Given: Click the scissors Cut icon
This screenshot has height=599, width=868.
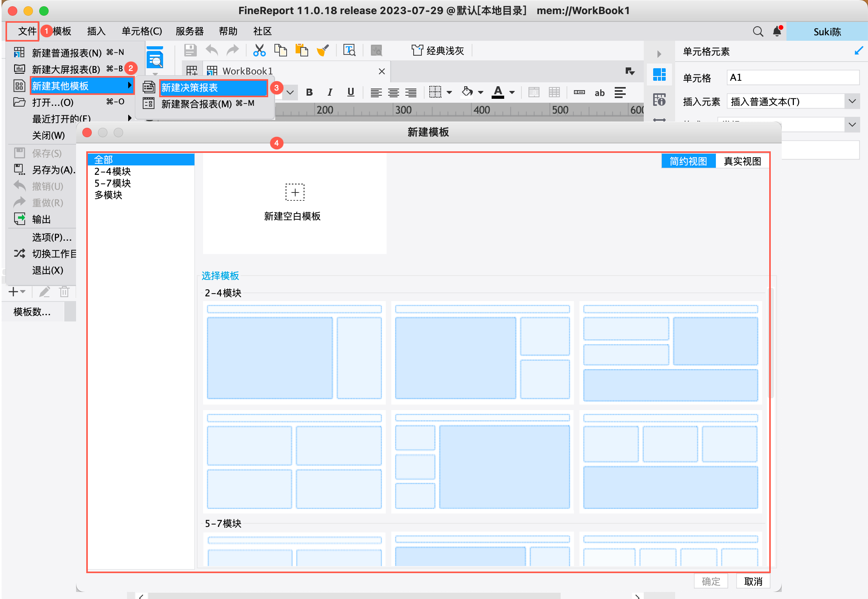Looking at the screenshot, I should tap(259, 51).
